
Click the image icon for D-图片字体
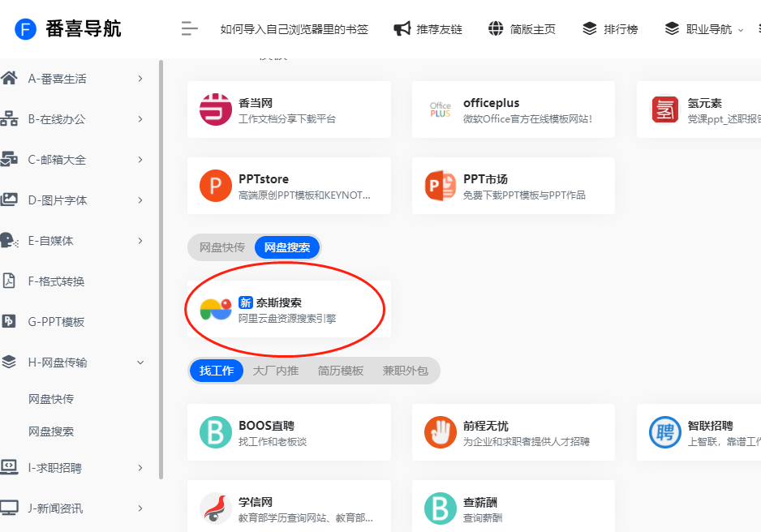pos(9,199)
